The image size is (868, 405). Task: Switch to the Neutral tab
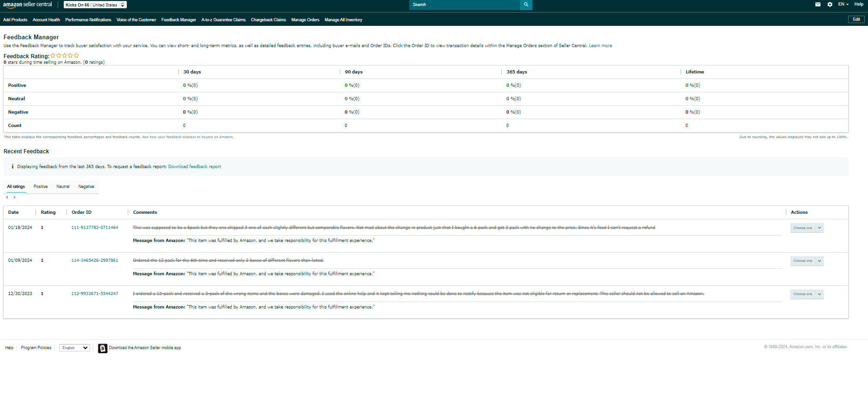click(63, 187)
